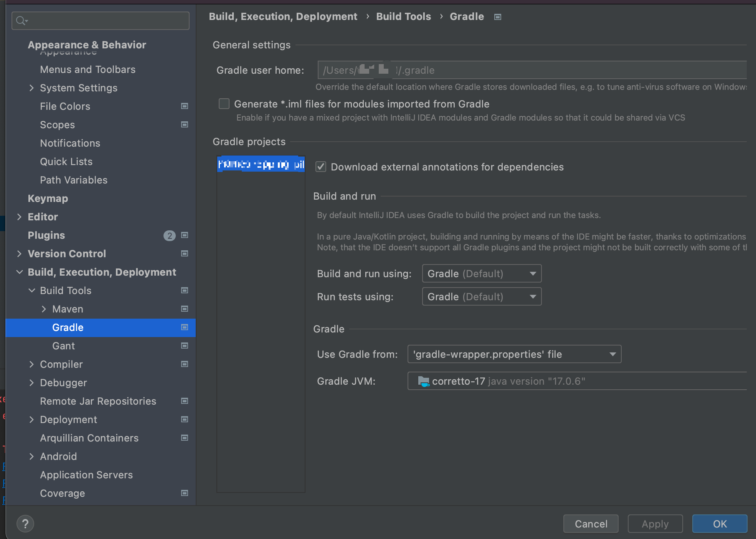Click Cancel button

coord(591,524)
